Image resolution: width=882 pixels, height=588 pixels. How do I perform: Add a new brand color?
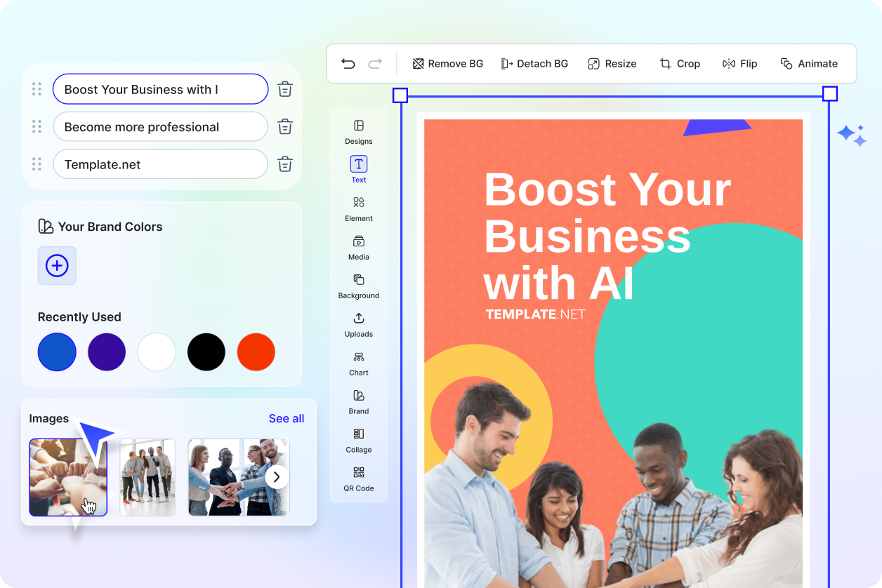click(x=57, y=266)
